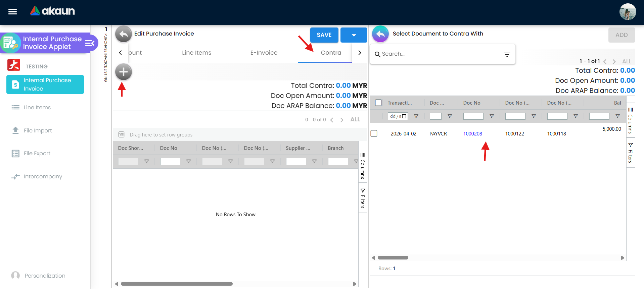644x289 pixels.
Task: Open the Bal column filter icon
Action: click(617, 116)
